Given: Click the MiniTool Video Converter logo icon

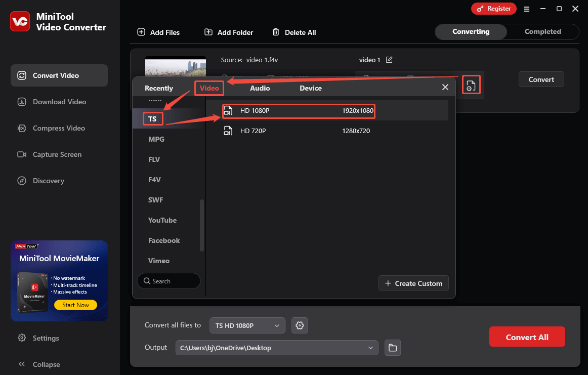Looking at the screenshot, I should click(20, 21).
